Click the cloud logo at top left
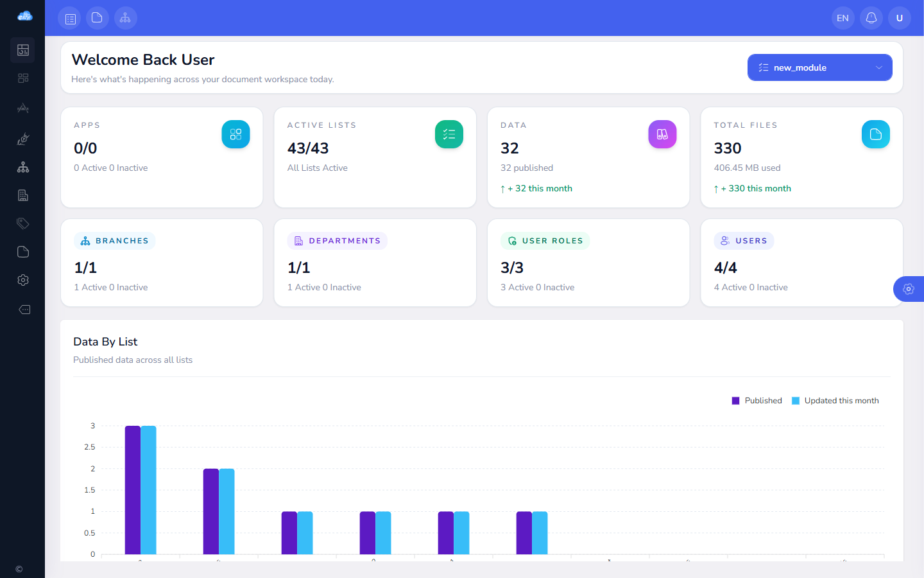Screen dimensions: 924x578 point(24,16)
